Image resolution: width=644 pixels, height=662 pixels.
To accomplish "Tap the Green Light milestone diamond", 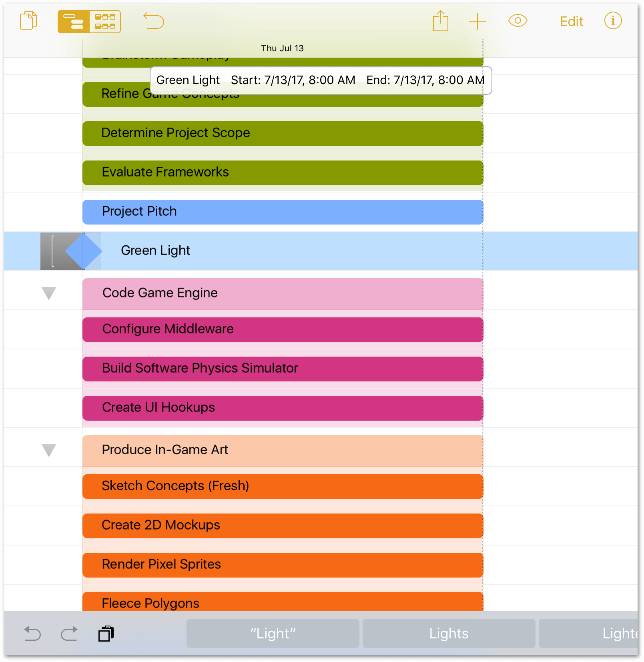I will click(x=83, y=251).
